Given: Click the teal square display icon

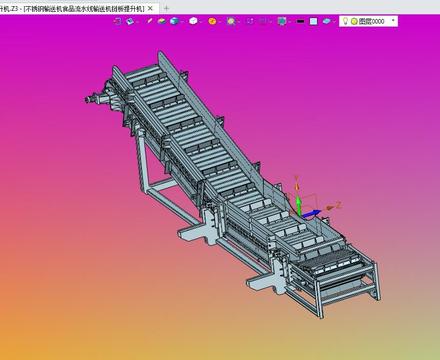Looking at the screenshot, I should pyautogui.click(x=282, y=21).
